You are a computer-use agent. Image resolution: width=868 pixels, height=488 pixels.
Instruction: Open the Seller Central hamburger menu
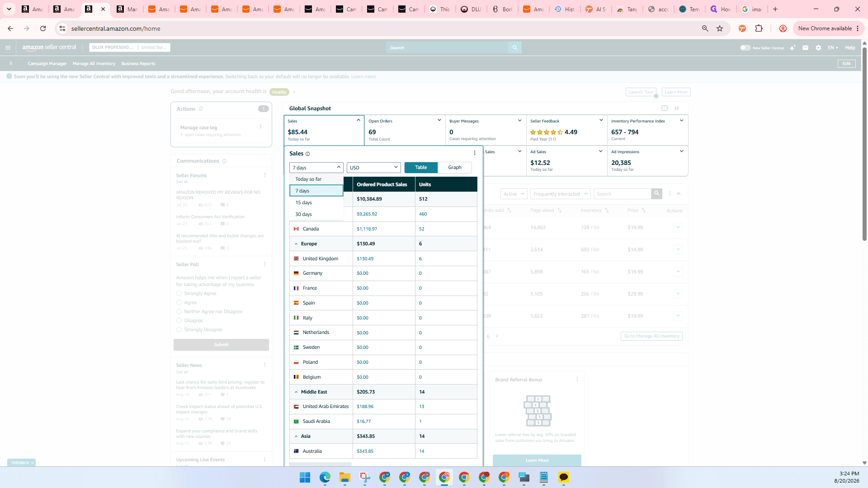click(8, 47)
